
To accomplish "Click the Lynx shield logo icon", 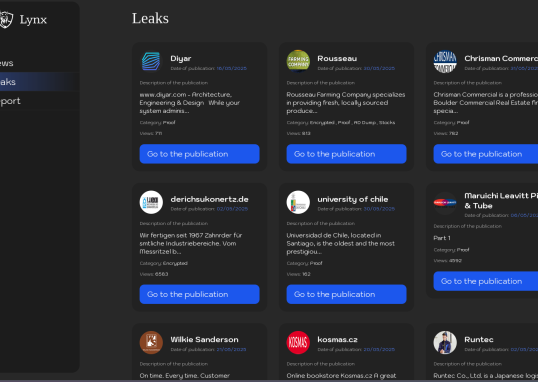I will tap(6, 20).
